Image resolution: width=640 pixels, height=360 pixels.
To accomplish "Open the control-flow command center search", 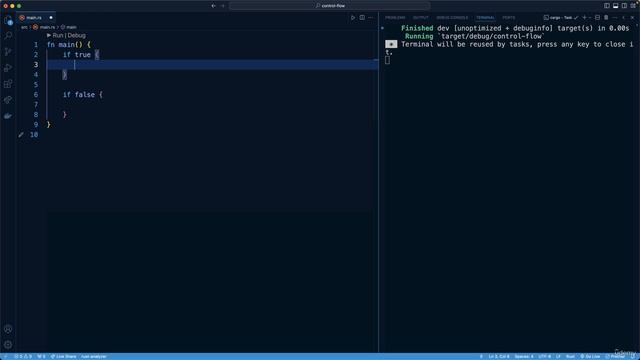I will [x=330, y=6].
